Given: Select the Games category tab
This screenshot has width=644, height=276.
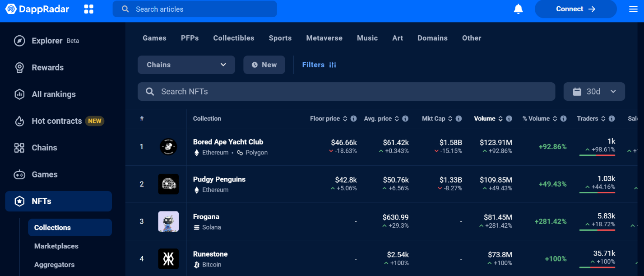Looking at the screenshot, I should 154,38.
